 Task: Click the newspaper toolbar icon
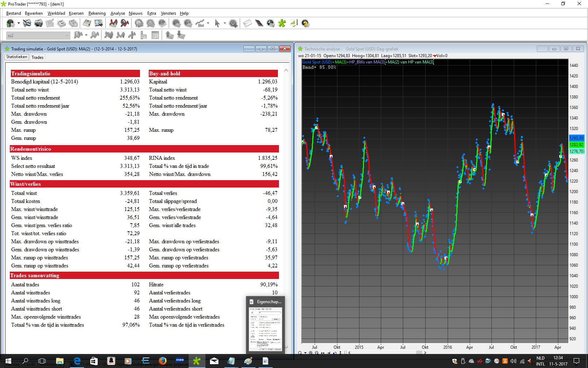click(87, 23)
